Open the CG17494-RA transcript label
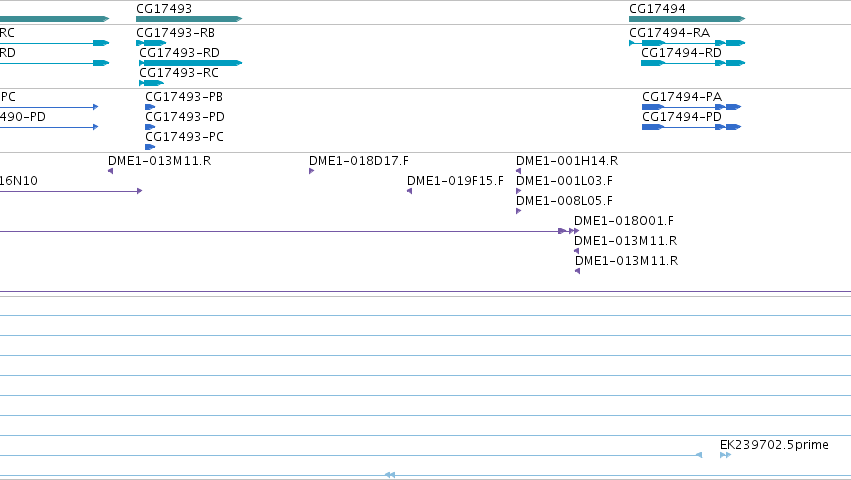851x480 pixels. click(x=670, y=33)
